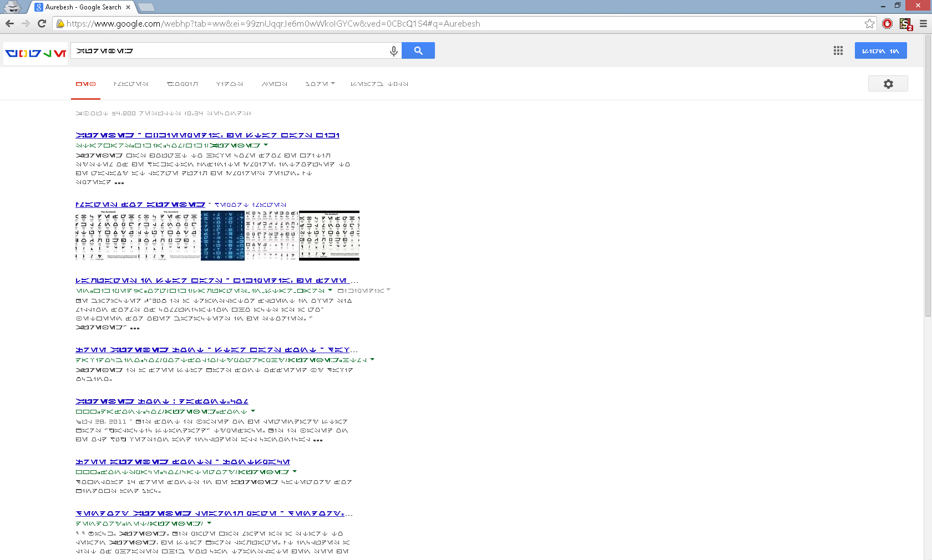Open the fourth search result title link
Image resolution: width=932 pixels, height=560 pixels.
[x=217, y=350]
